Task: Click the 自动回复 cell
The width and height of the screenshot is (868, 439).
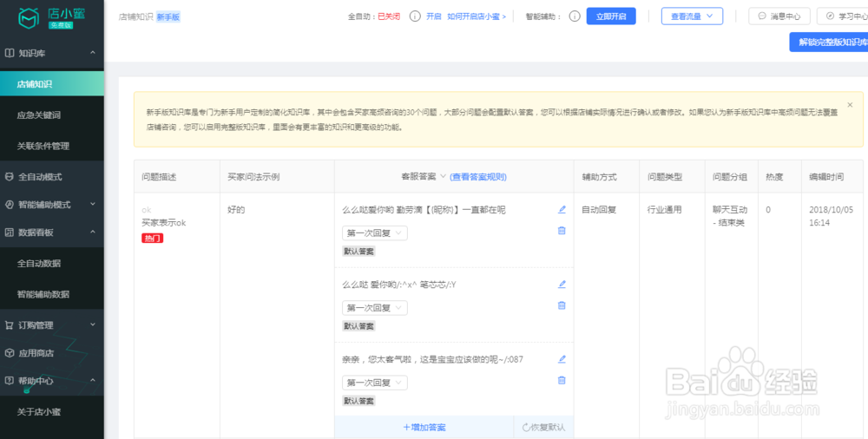Action: pyautogui.click(x=598, y=210)
